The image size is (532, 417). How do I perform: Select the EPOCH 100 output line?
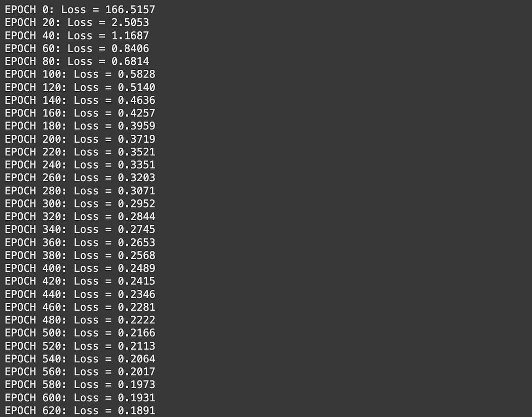[80, 74]
